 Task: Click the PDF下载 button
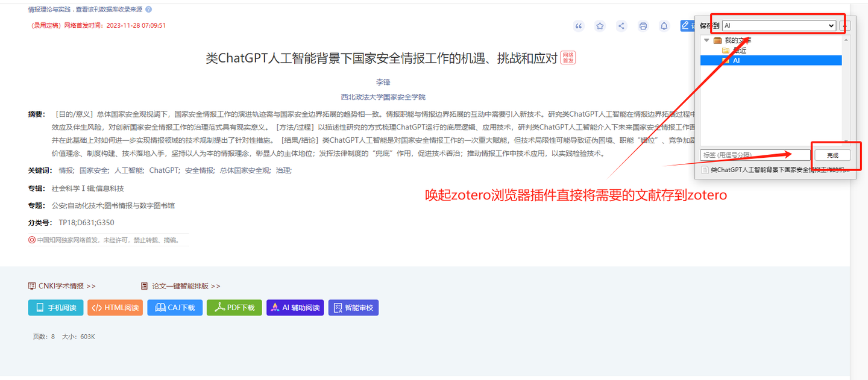[x=234, y=308]
